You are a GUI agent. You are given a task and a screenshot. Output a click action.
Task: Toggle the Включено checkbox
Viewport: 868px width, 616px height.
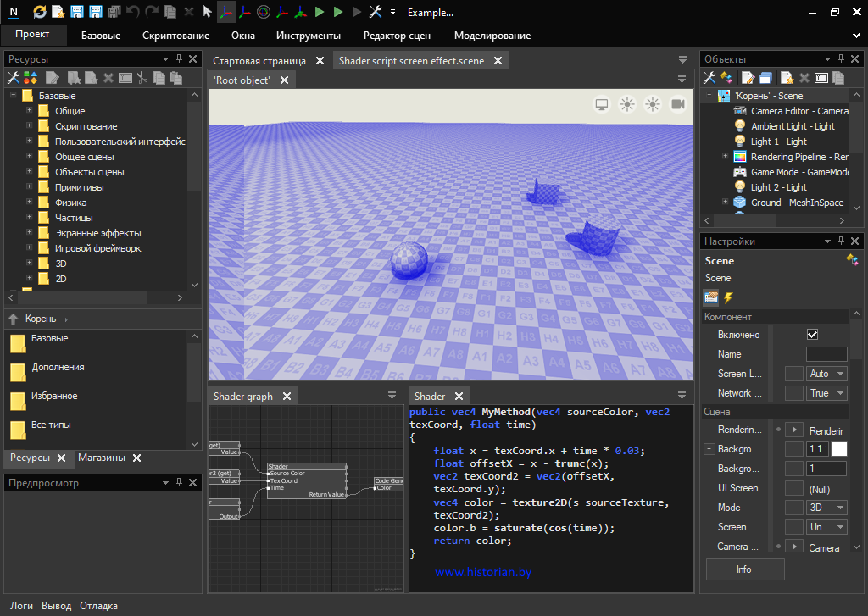point(812,335)
